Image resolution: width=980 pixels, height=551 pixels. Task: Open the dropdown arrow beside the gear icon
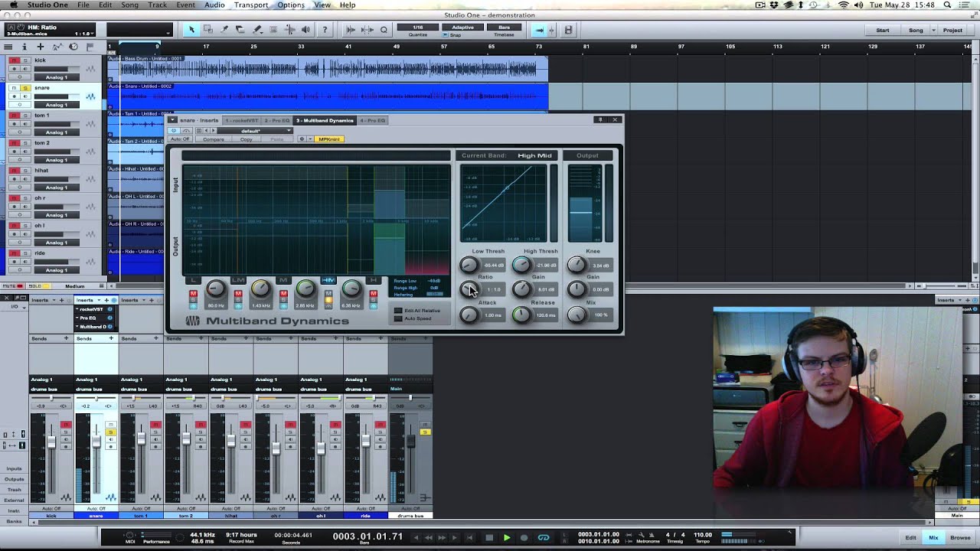pos(309,139)
